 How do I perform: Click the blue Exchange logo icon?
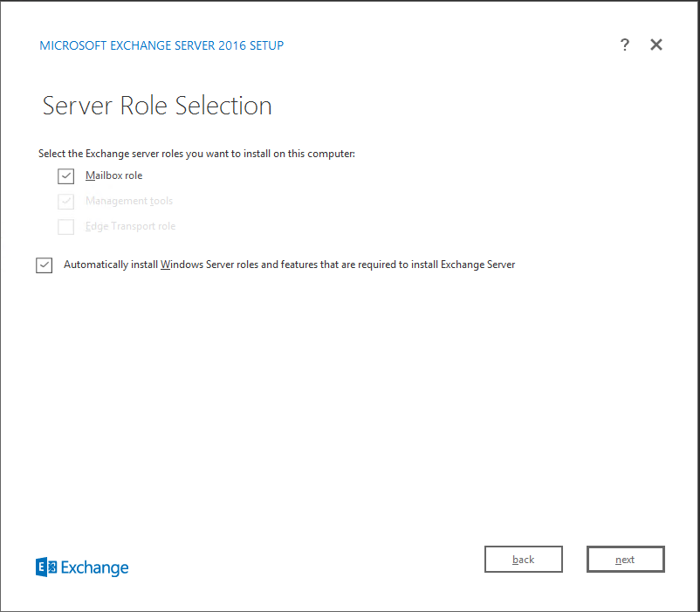point(46,567)
